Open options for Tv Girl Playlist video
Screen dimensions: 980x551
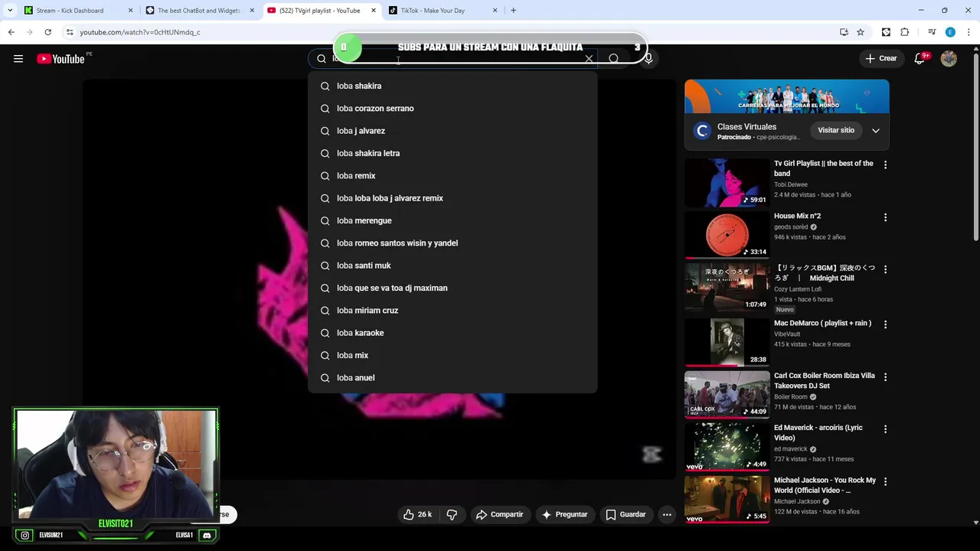(x=885, y=165)
